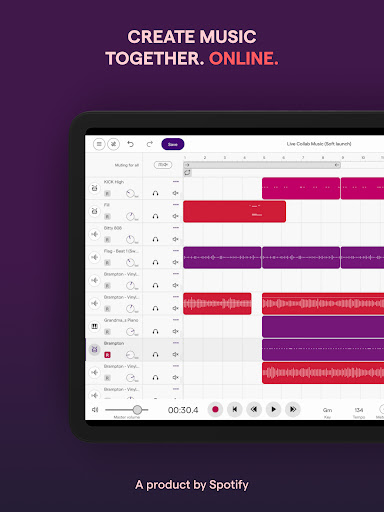Solo the Flag - Beat 1 track

click(155, 262)
